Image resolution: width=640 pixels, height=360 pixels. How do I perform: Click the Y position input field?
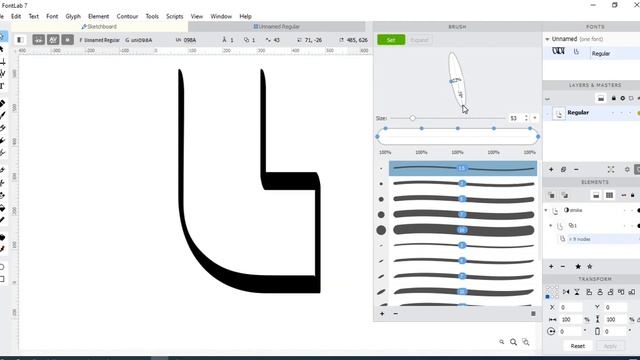click(616, 307)
